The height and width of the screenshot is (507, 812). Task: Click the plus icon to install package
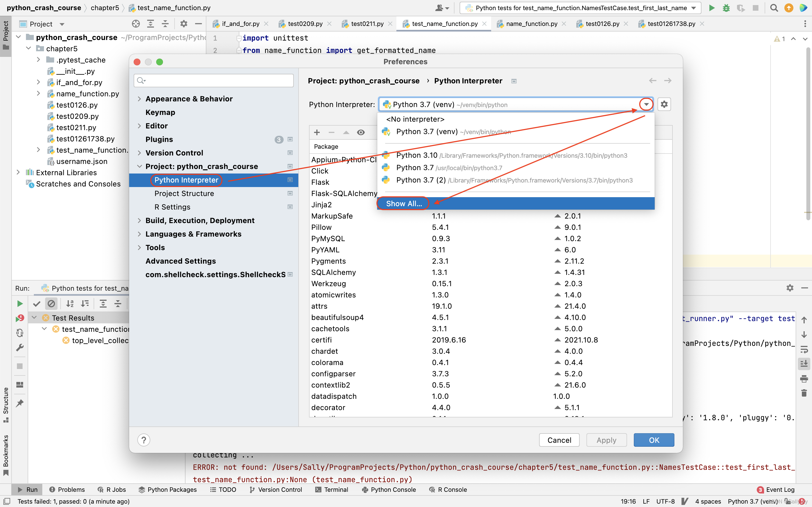317,132
